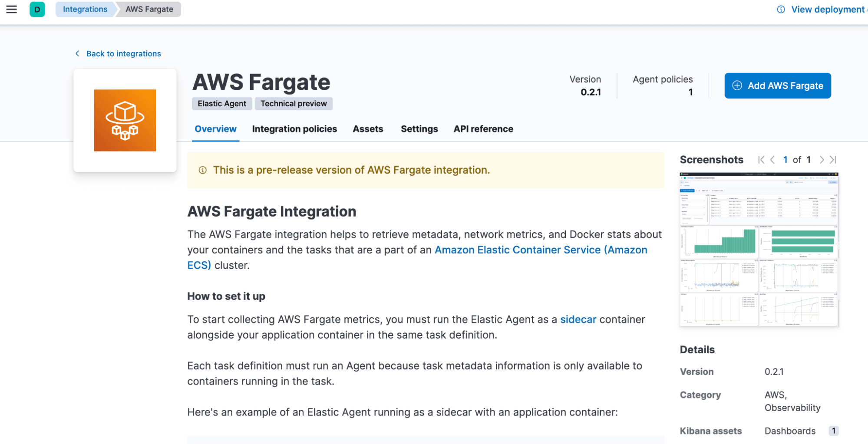
Task: Switch to the Settings tab
Action: pos(419,129)
